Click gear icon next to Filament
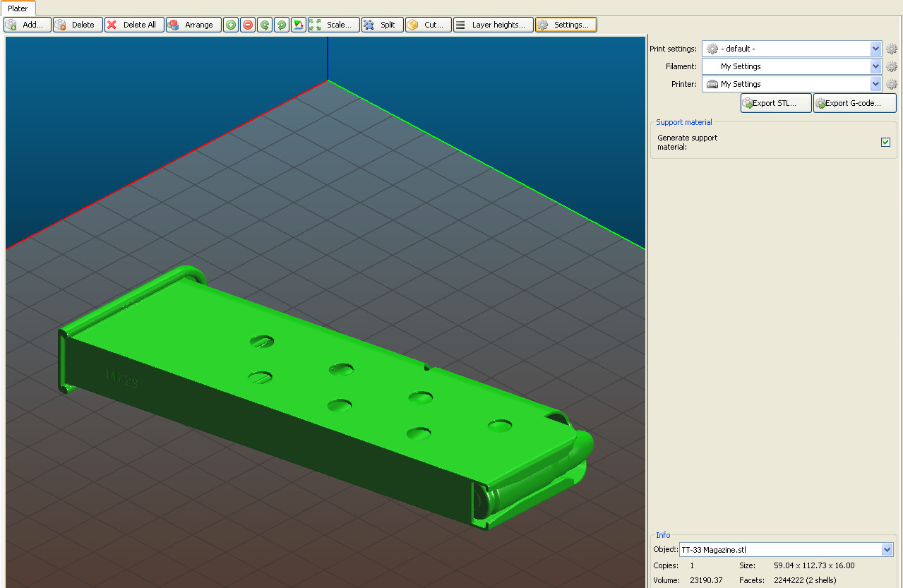 click(x=892, y=66)
